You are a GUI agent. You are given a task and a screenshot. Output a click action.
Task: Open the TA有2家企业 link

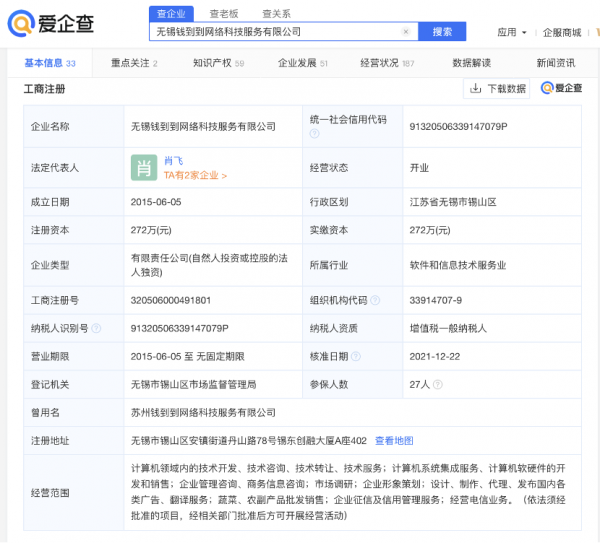195,175
